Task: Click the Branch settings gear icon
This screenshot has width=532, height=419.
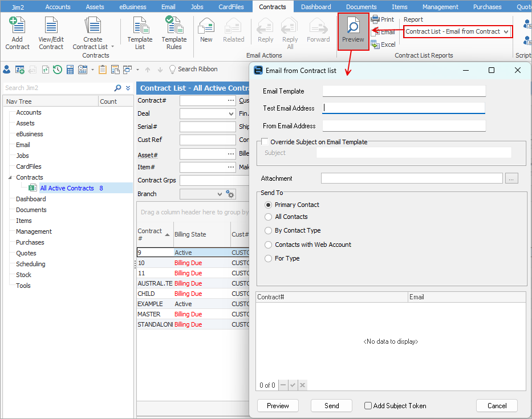Action: click(x=230, y=194)
